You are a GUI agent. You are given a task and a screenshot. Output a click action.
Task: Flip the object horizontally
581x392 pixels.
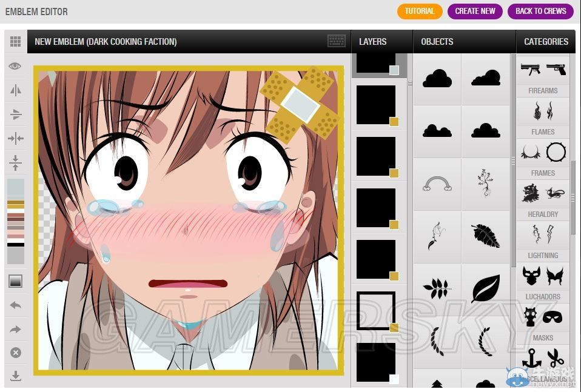pyautogui.click(x=16, y=90)
